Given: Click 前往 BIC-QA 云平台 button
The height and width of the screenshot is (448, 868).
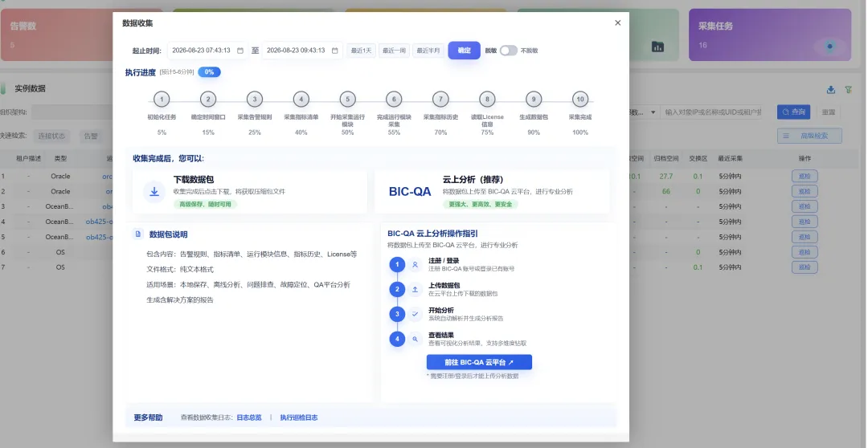Looking at the screenshot, I should click(479, 362).
